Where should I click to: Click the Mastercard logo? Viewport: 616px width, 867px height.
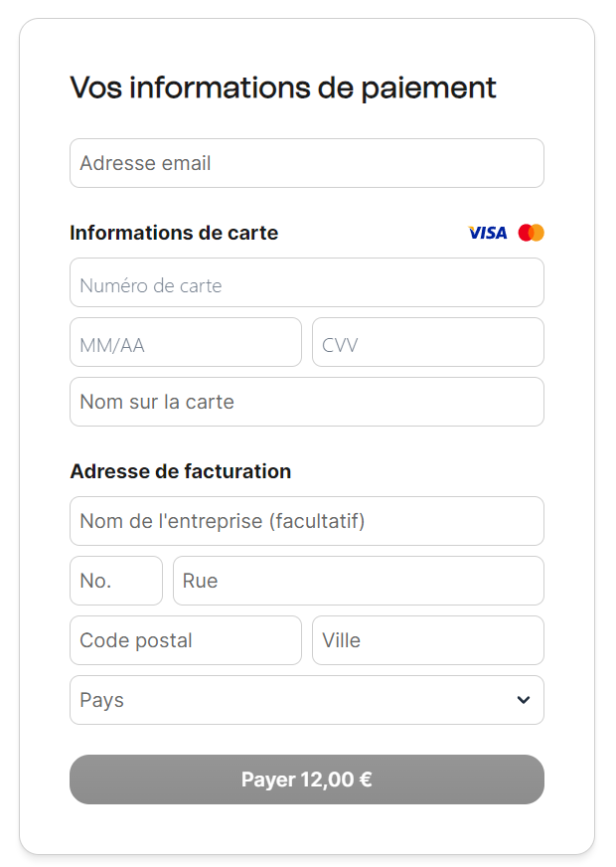532,233
